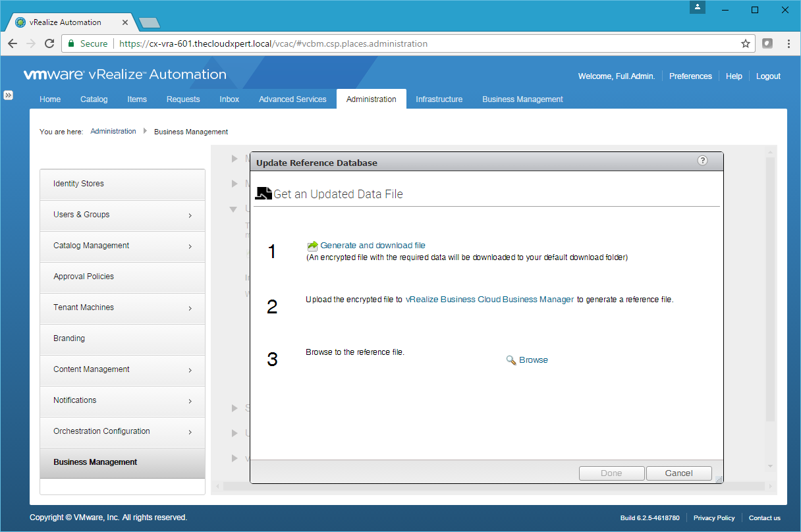Open Chrome three-dot menu
The width and height of the screenshot is (801, 532).
788,44
